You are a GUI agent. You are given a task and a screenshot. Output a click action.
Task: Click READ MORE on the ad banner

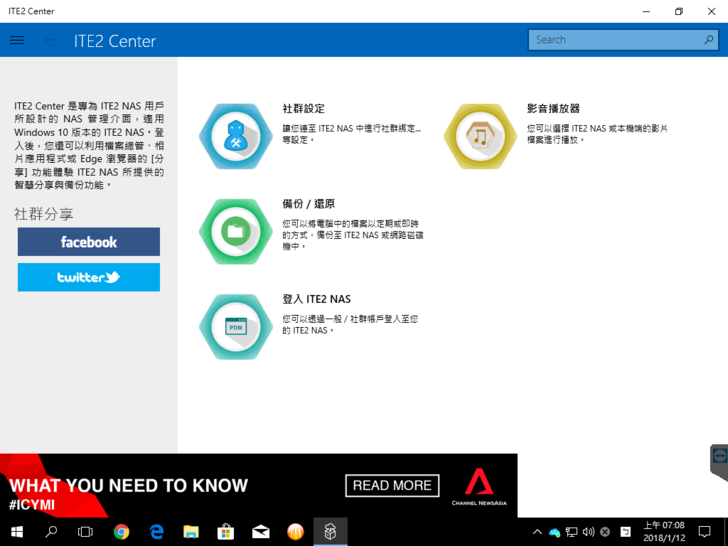coord(392,485)
